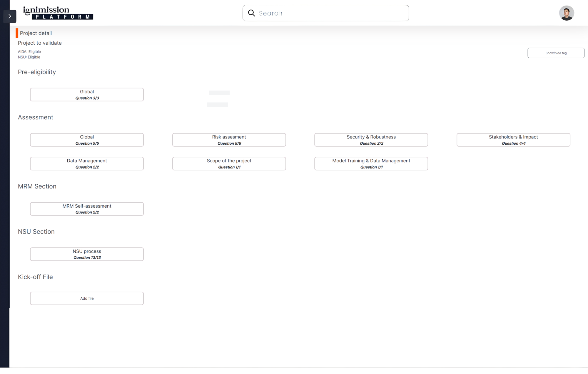Image resolution: width=588 pixels, height=374 pixels.
Task: Open Security & Robustness questions
Action: coord(371,140)
